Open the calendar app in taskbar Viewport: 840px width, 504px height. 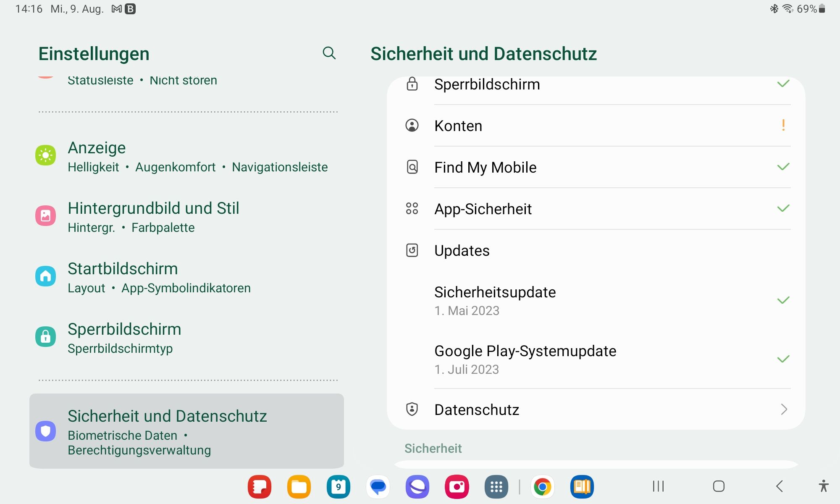(x=338, y=487)
